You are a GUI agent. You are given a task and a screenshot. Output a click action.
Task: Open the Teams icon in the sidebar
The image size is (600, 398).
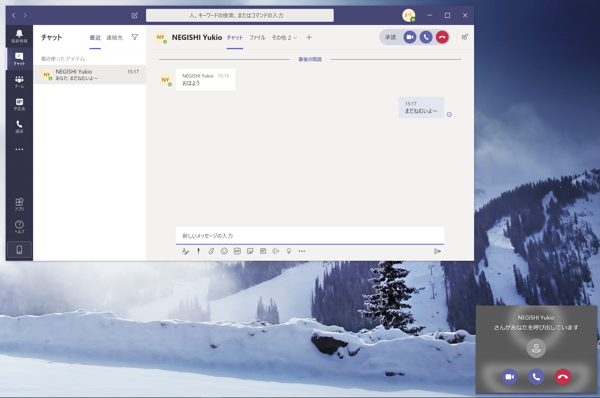(x=19, y=82)
